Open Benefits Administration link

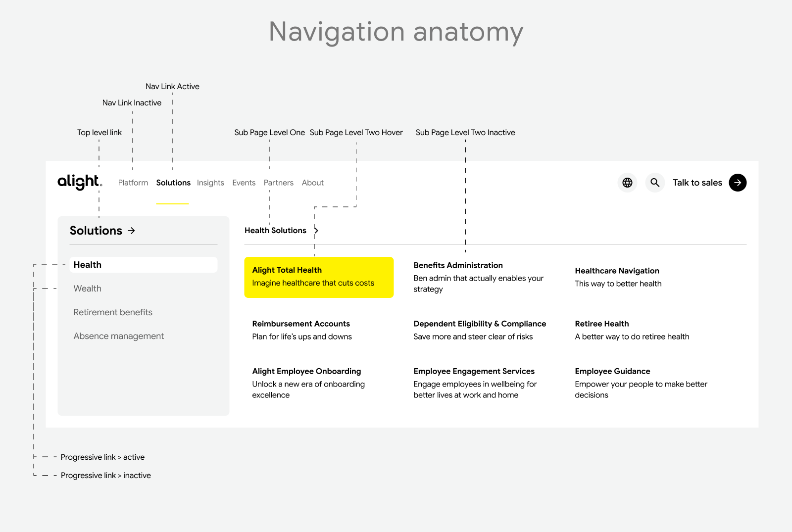pos(458,265)
